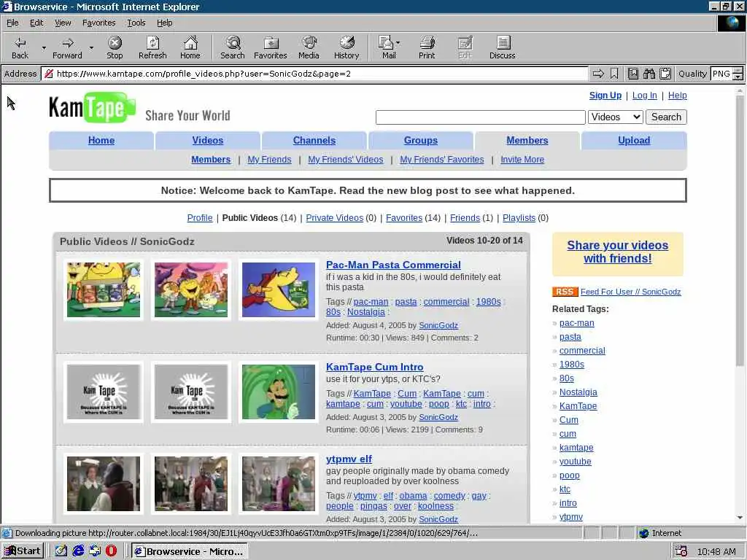
Task: Click the Invite More link
Action: 522,160
